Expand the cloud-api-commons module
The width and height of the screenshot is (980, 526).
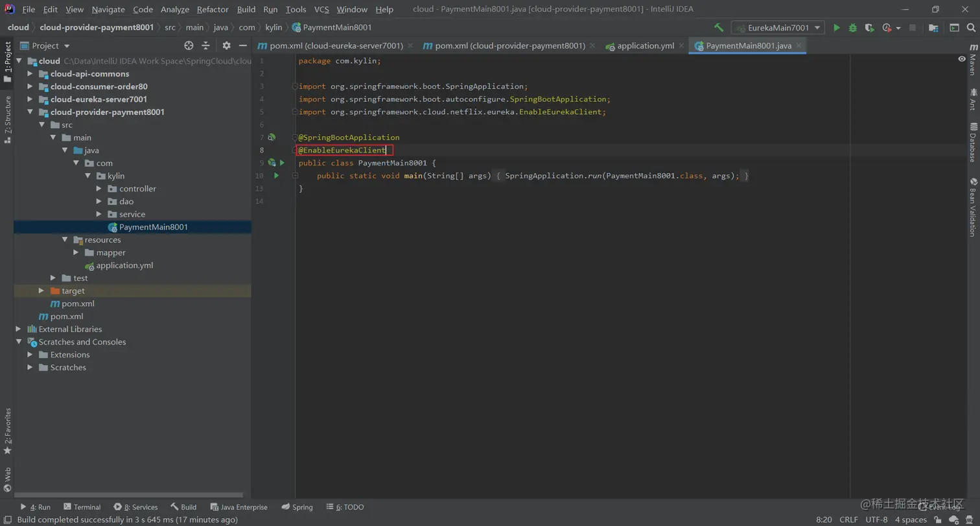coord(30,74)
